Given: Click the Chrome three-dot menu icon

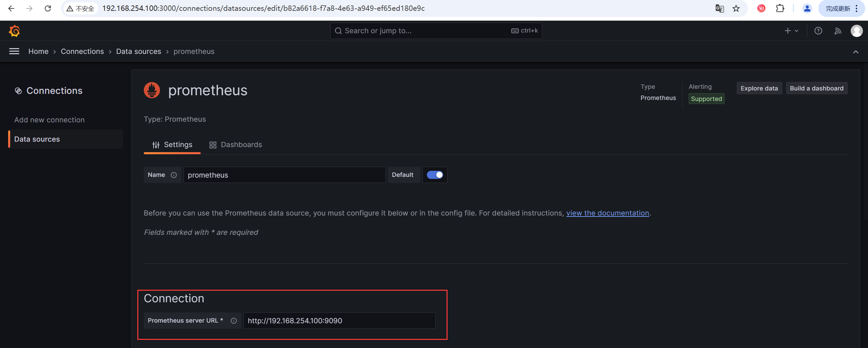Looking at the screenshot, I should point(856,8).
